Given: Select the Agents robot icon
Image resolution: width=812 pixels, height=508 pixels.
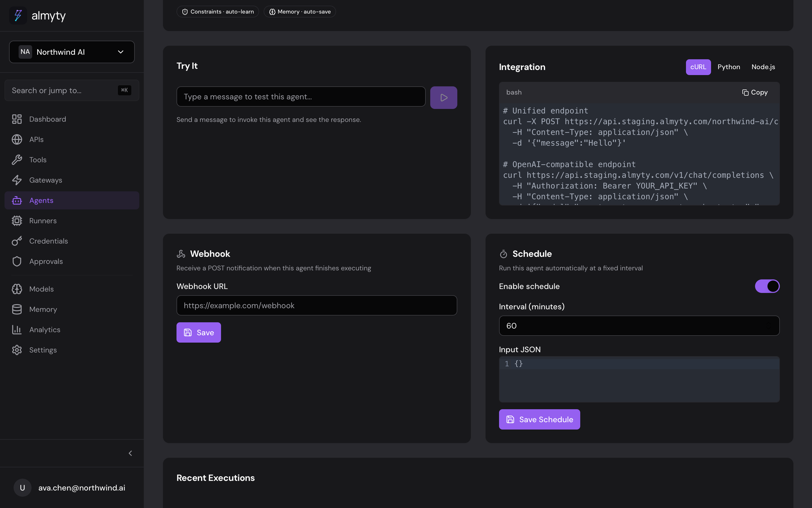Looking at the screenshot, I should (x=17, y=200).
